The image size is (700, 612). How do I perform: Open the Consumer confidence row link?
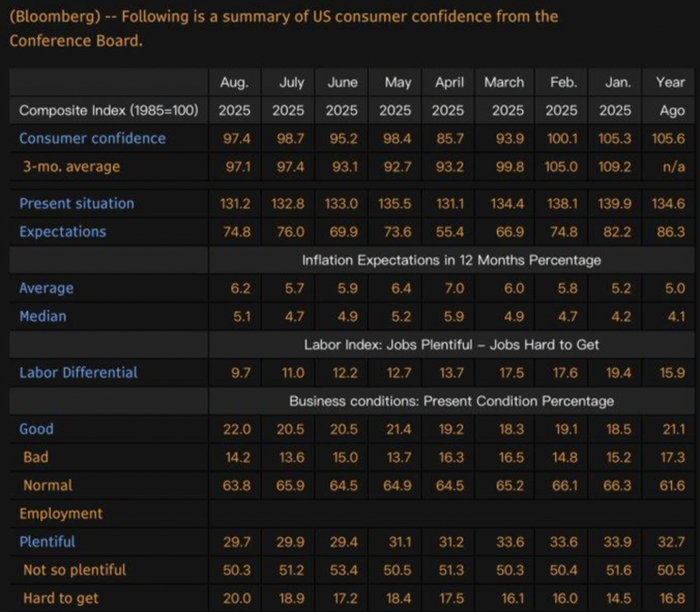pos(92,138)
